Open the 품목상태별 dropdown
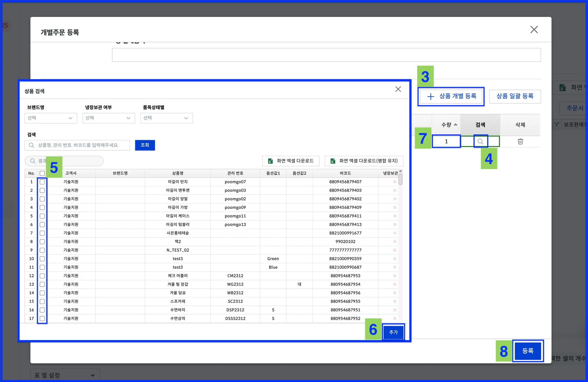The height and width of the screenshot is (382, 588). pyautogui.click(x=166, y=118)
